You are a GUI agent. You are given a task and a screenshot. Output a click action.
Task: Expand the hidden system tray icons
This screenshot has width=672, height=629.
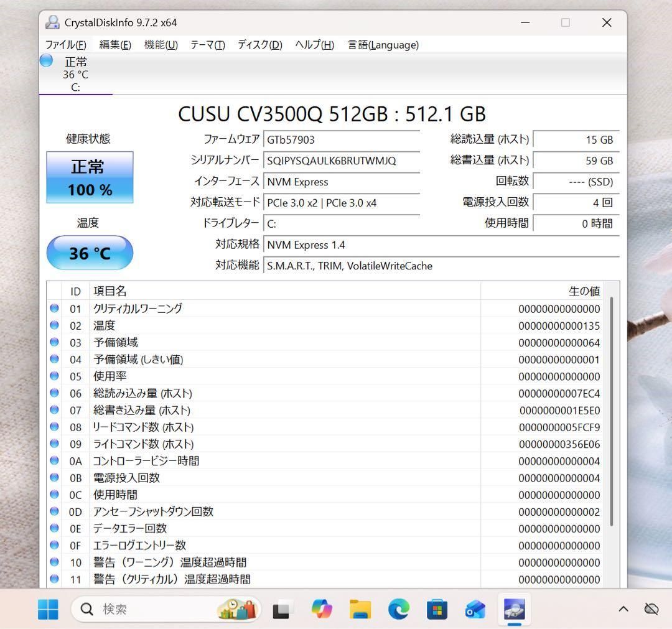[x=623, y=609]
